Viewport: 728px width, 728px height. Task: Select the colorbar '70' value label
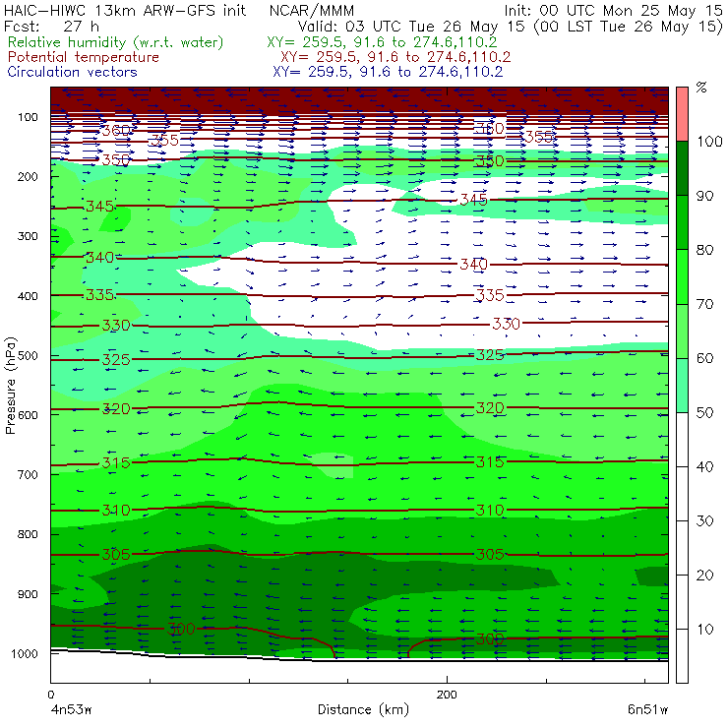click(x=705, y=304)
